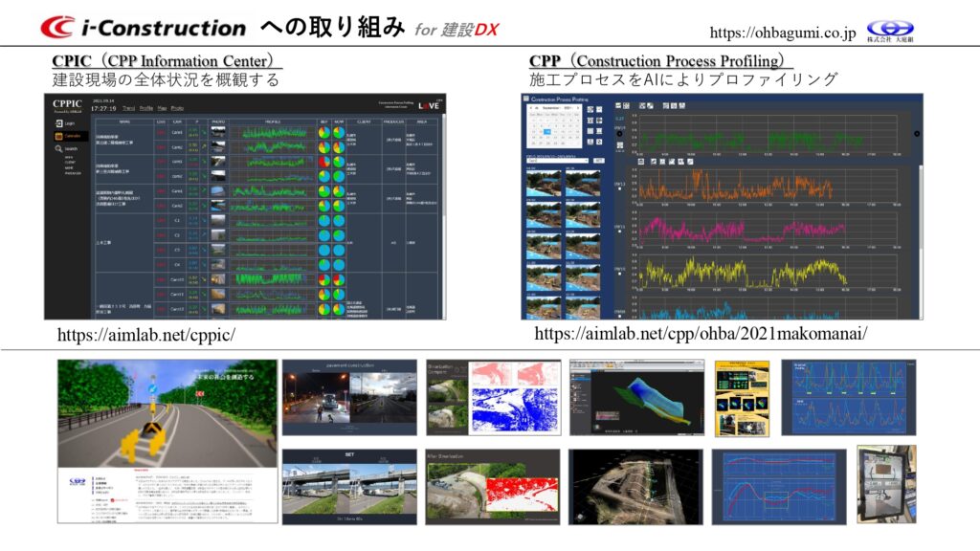980x551 pixels.
Task: Click the LIVE logo in CPPIC header
Action: [430, 105]
